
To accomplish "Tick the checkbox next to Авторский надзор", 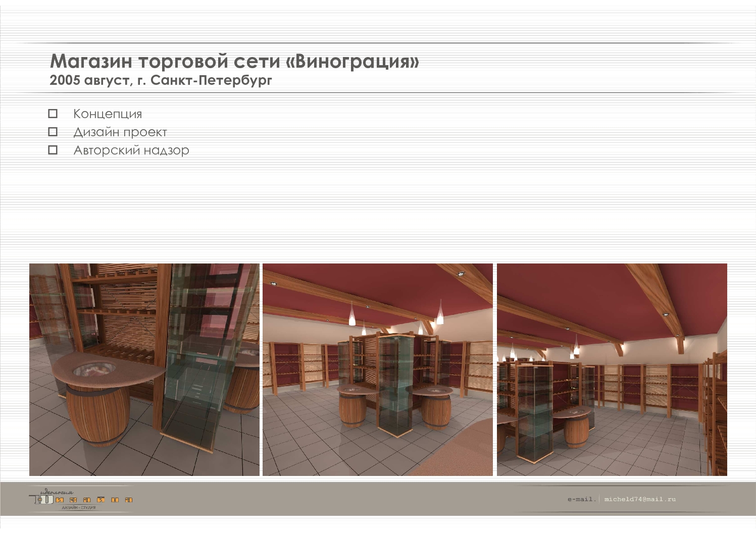I will point(53,150).
